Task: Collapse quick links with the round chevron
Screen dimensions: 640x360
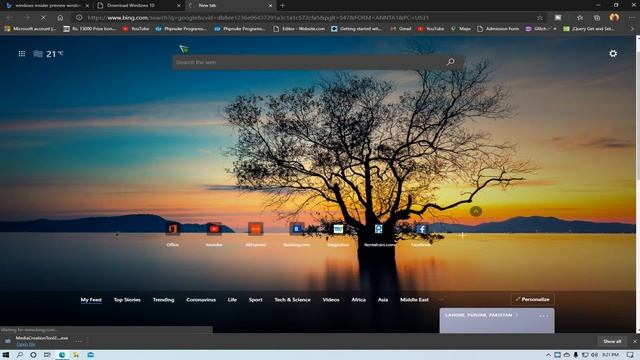Action: point(476,211)
